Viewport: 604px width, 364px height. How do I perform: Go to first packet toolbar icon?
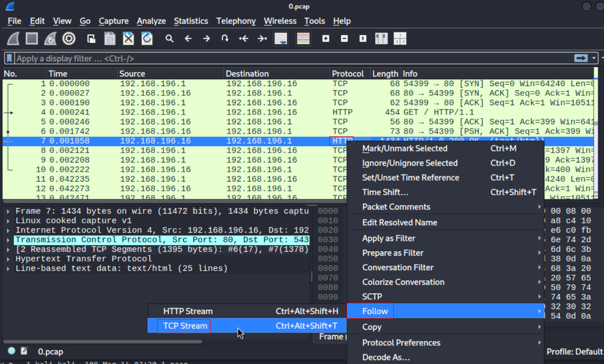tap(244, 39)
